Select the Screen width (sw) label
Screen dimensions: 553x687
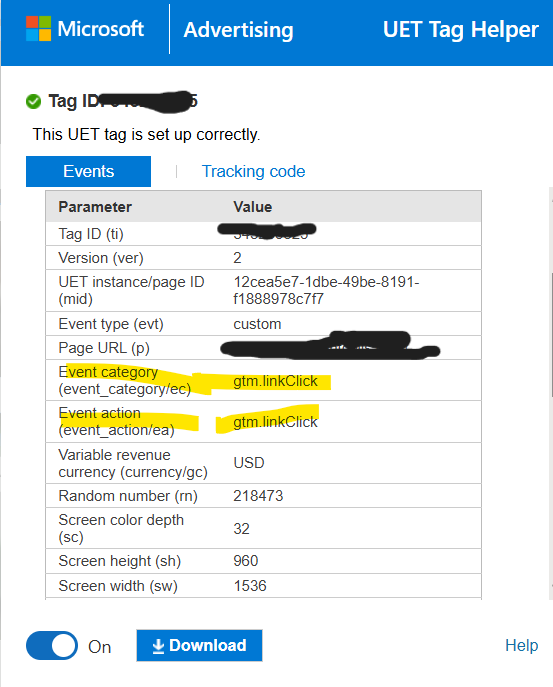(x=118, y=586)
